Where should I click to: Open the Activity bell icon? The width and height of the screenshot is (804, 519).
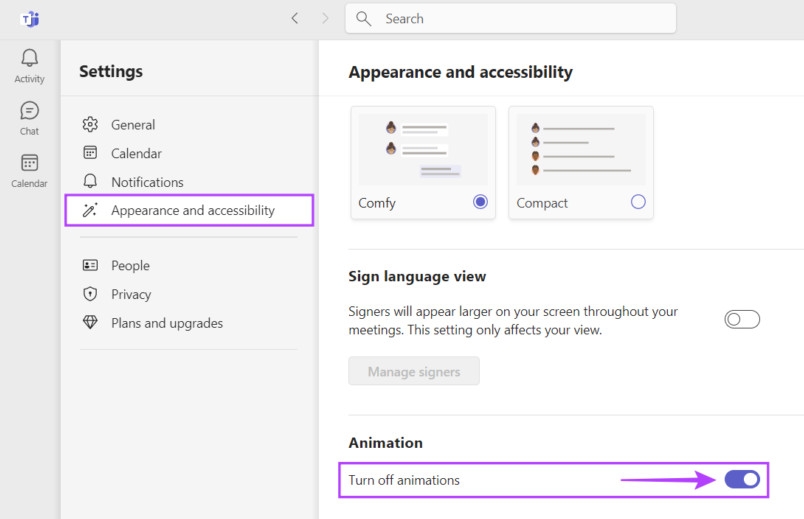click(29, 58)
